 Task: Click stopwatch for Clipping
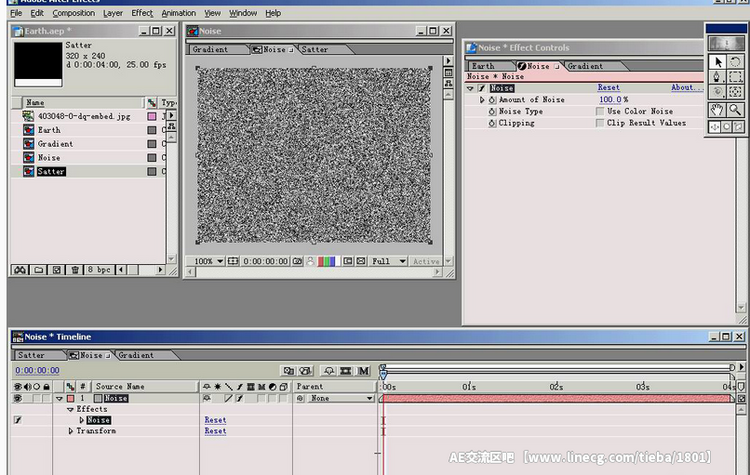point(492,123)
